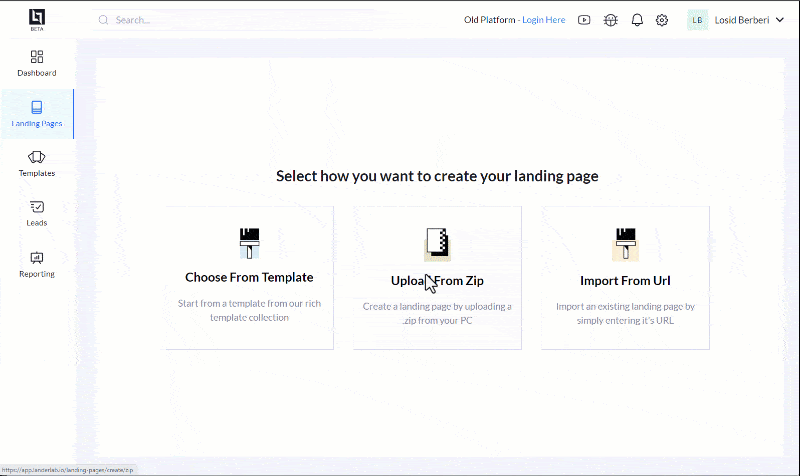Show notifications with the bell icon
This screenshot has width=800, height=476.
point(637,20)
